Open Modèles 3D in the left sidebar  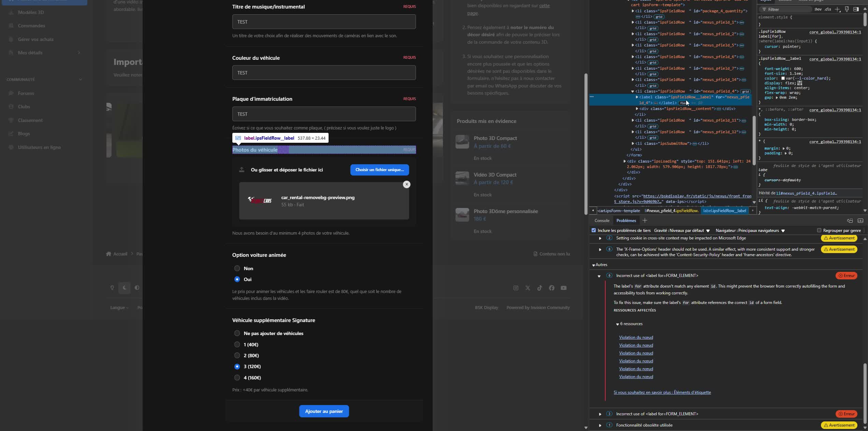click(31, 12)
